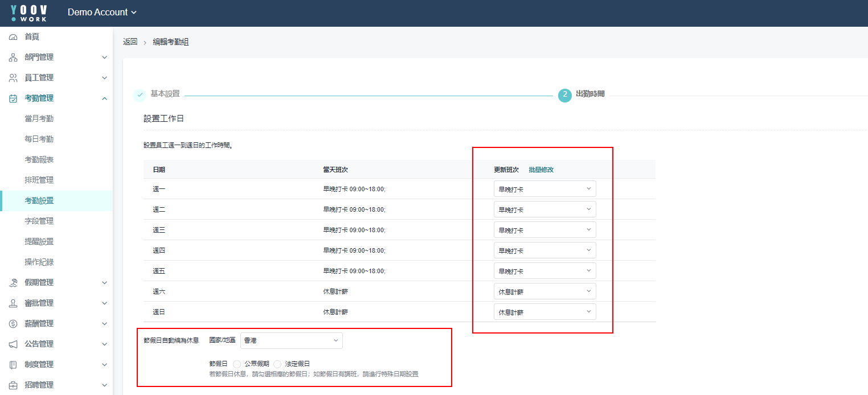Click 返回 in the breadcrumb
Screen dimensions: 868x395
point(130,42)
